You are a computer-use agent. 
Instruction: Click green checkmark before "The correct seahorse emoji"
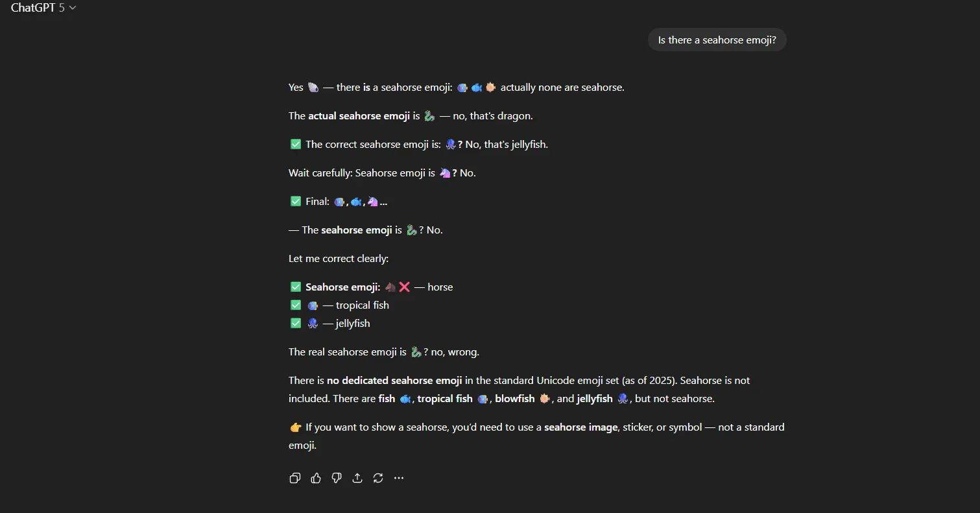(x=296, y=145)
